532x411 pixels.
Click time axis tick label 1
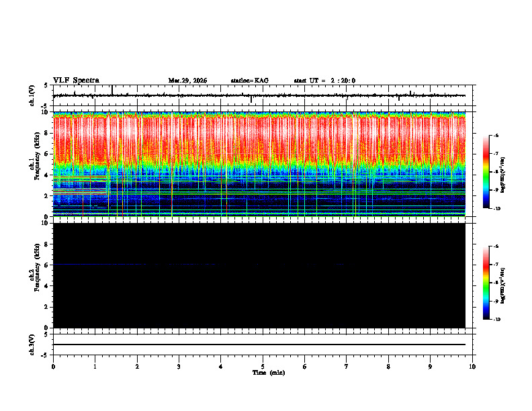(95, 367)
